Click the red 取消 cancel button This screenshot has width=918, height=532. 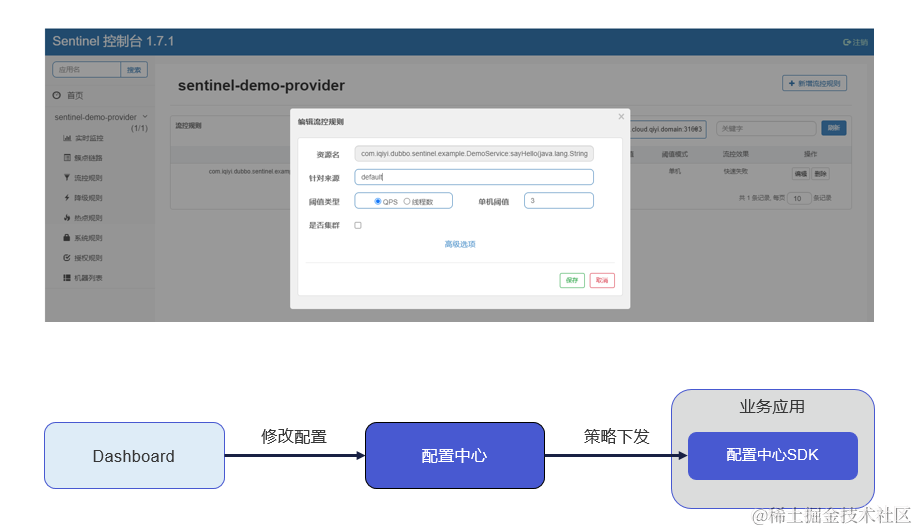pyautogui.click(x=602, y=280)
